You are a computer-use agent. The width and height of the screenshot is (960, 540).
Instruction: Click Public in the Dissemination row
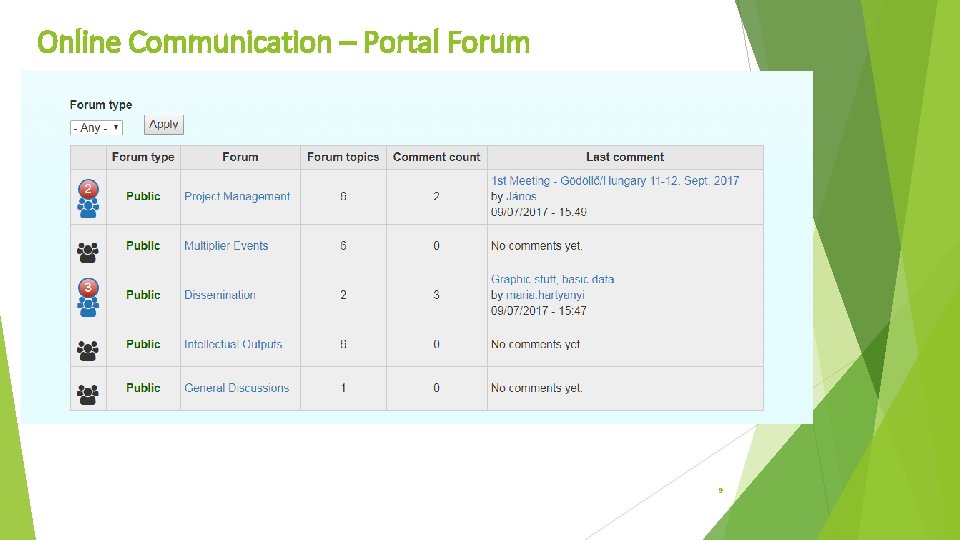(143, 295)
